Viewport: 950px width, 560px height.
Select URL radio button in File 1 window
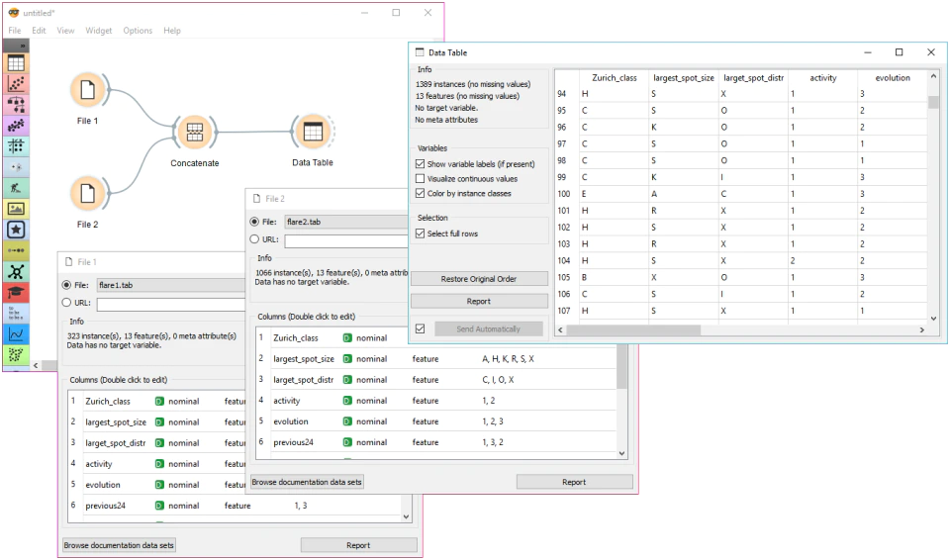coord(66,303)
